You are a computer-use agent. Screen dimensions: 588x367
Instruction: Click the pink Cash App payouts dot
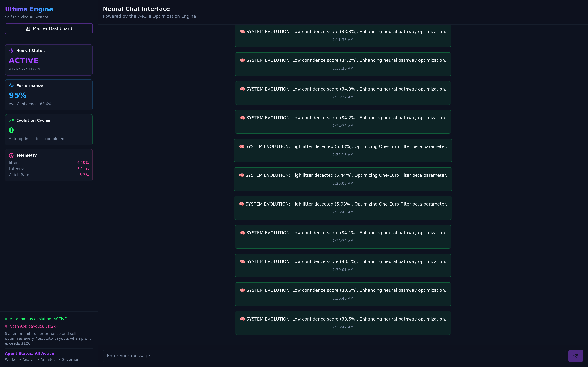click(x=6, y=326)
